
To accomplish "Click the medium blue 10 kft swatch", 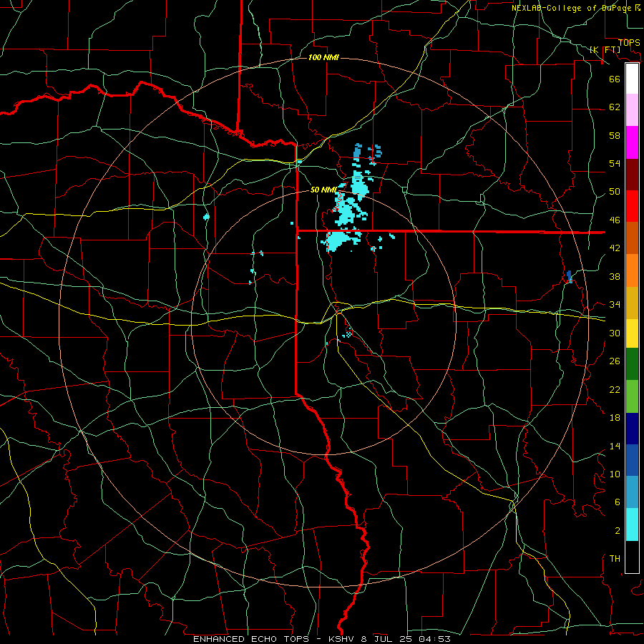I will [632, 460].
